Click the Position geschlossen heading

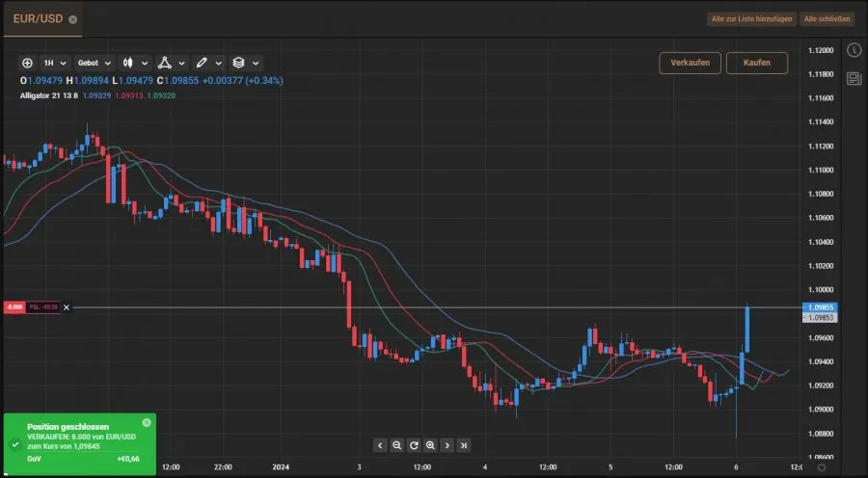68,427
